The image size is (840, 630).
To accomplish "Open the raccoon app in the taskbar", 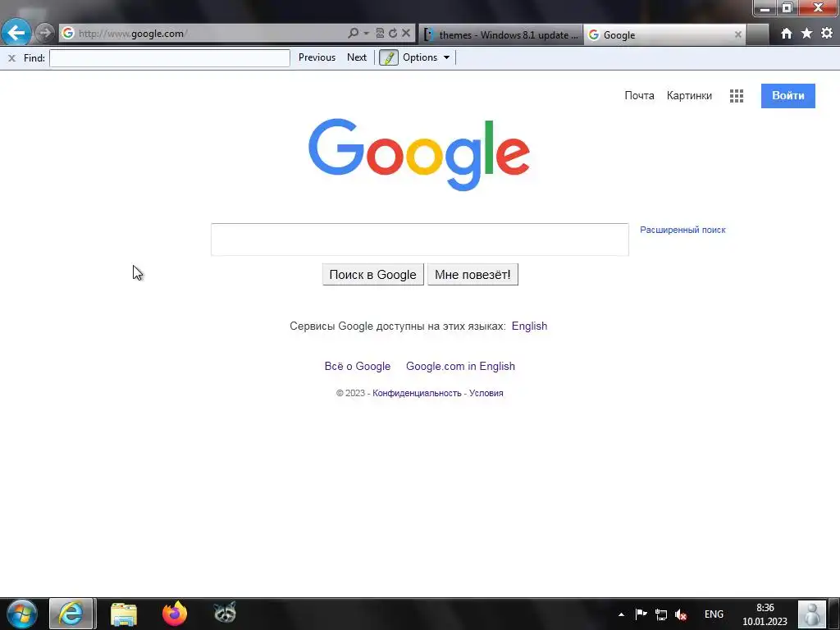I will coord(225,612).
